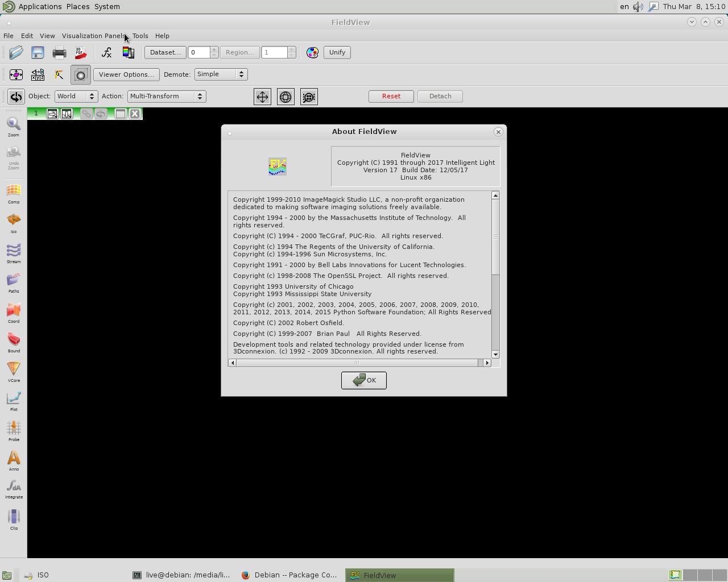Open the Places menu in top panel
728x582 pixels.
click(x=78, y=7)
